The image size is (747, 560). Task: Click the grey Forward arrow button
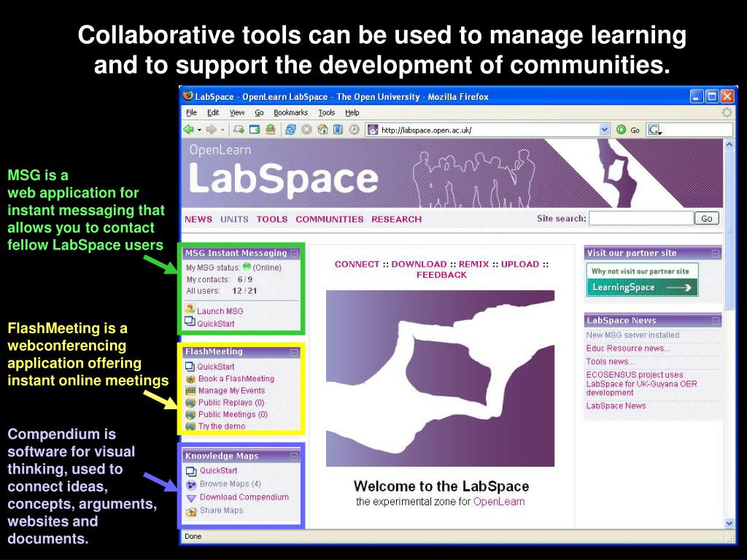tap(211, 130)
